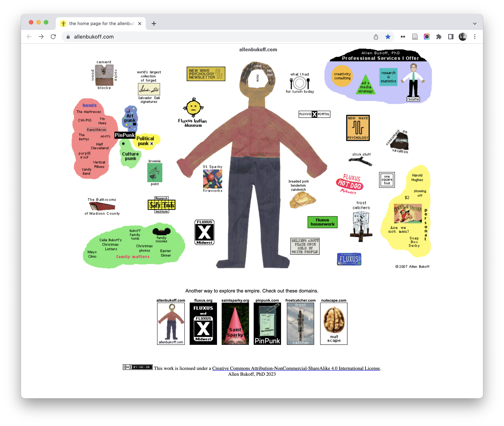Open a new tab with plus button

tap(154, 24)
